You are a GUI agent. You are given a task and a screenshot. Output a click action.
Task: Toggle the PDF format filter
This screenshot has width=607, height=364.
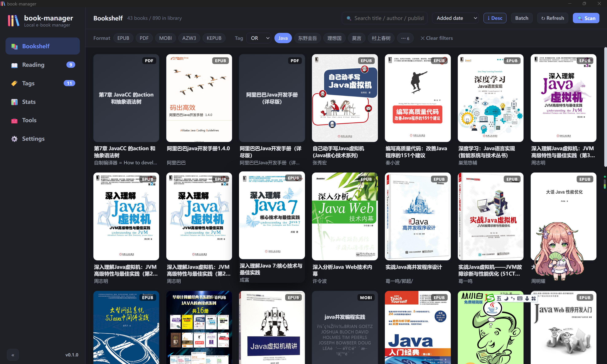(144, 38)
